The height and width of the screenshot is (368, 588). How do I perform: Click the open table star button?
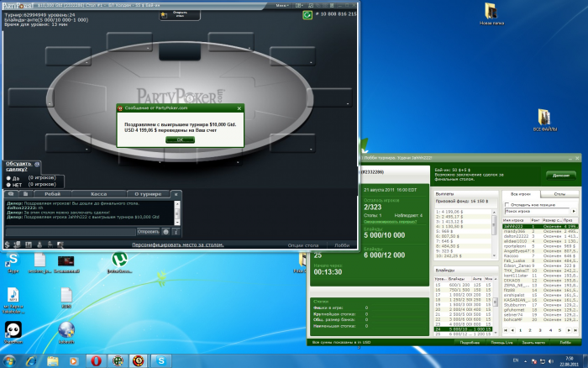click(180, 14)
